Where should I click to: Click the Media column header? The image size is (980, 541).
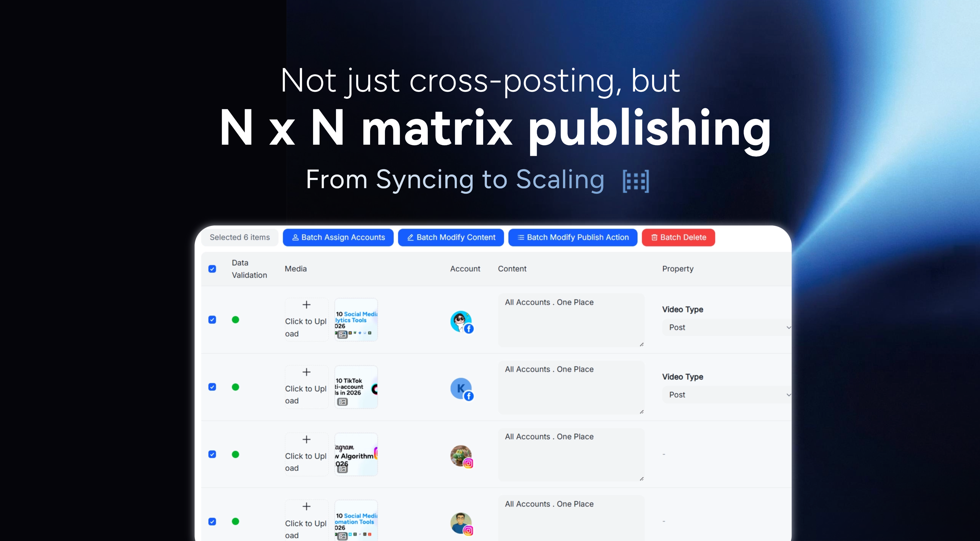pyautogui.click(x=295, y=269)
